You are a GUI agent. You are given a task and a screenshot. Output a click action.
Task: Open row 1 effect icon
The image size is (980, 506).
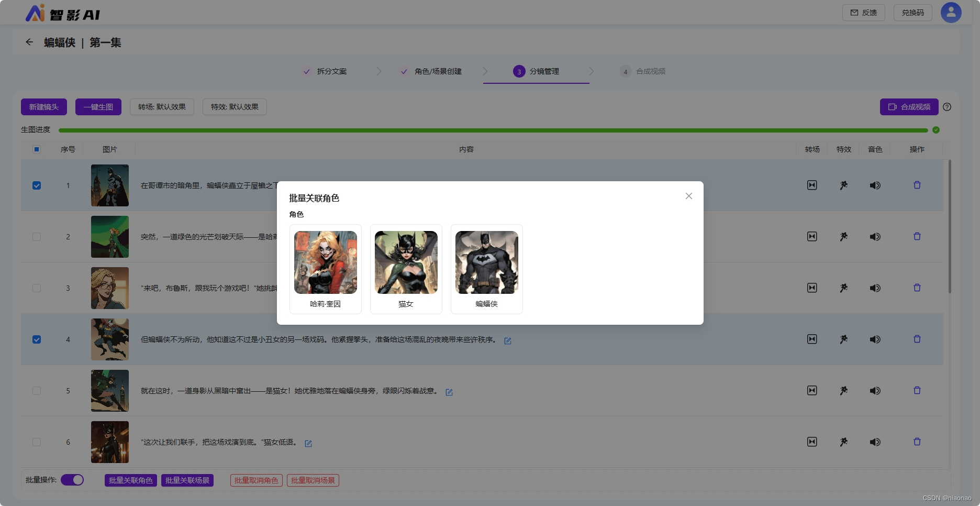[x=844, y=185]
